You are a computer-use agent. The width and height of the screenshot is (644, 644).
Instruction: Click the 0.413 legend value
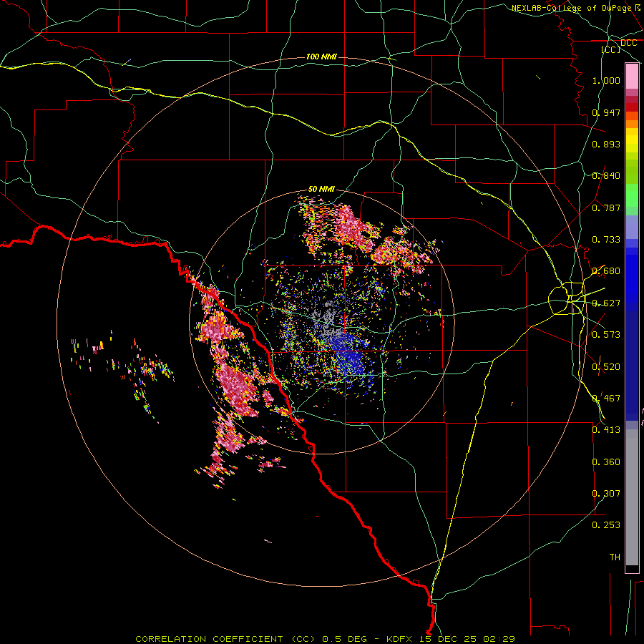click(606, 430)
